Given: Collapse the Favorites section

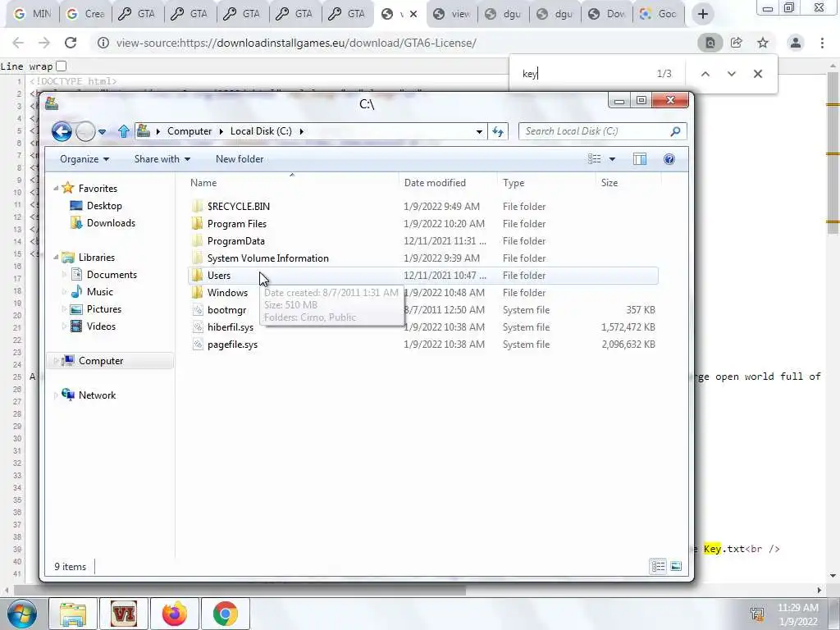Looking at the screenshot, I should 56,188.
